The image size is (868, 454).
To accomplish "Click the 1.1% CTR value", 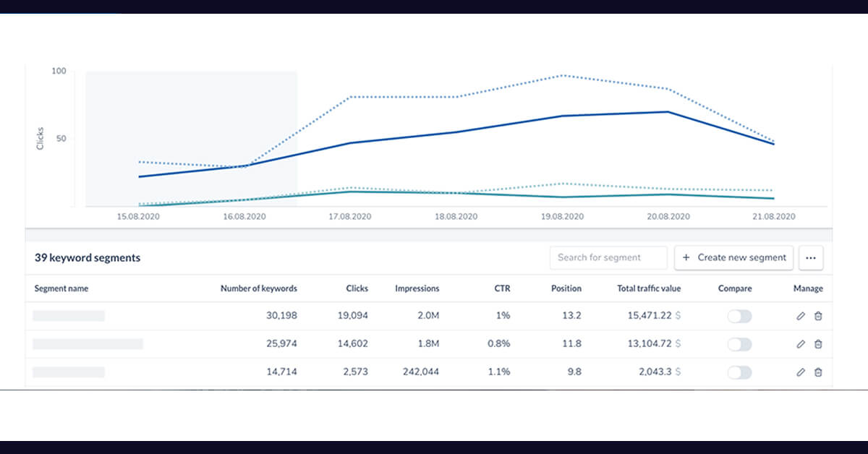I will click(x=500, y=372).
